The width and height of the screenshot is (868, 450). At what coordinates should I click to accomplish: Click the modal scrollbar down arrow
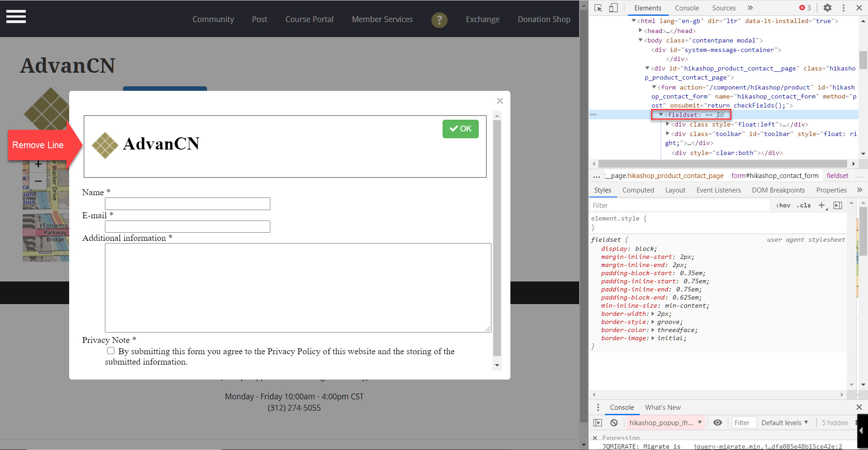point(497,366)
